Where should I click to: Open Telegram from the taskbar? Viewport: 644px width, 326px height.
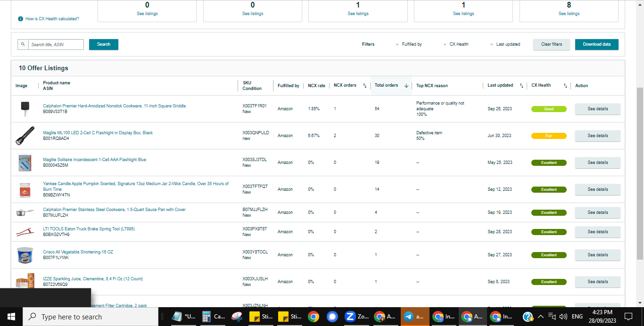coord(415,317)
